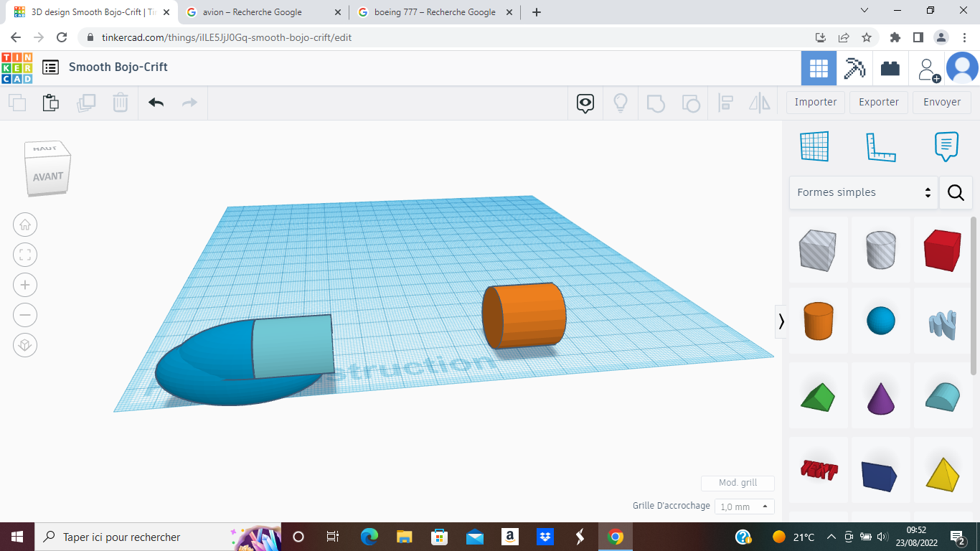Pick the striped hole cylinder shape
The image size is (980, 551).
(x=881, y=250)
